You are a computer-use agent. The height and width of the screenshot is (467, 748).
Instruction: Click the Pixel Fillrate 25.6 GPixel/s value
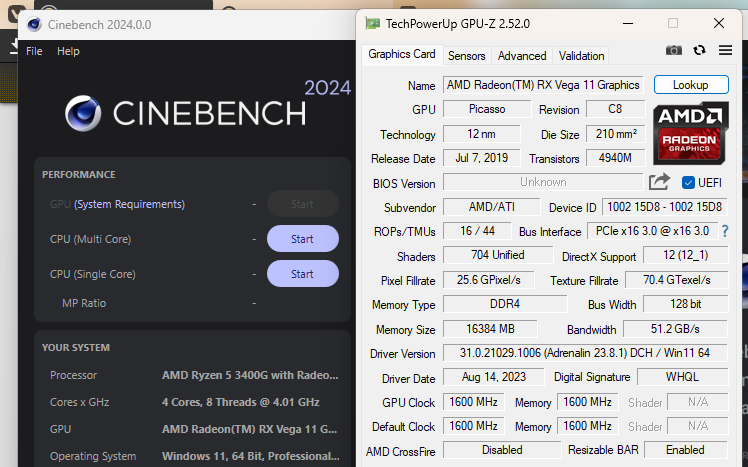click(488, 280)
